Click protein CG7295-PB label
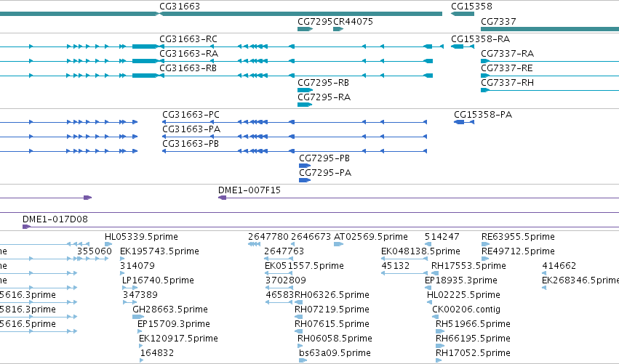Image resolution: width=619 pixels, height=364 pixels. pyautogui.click(x=324, y=158)
